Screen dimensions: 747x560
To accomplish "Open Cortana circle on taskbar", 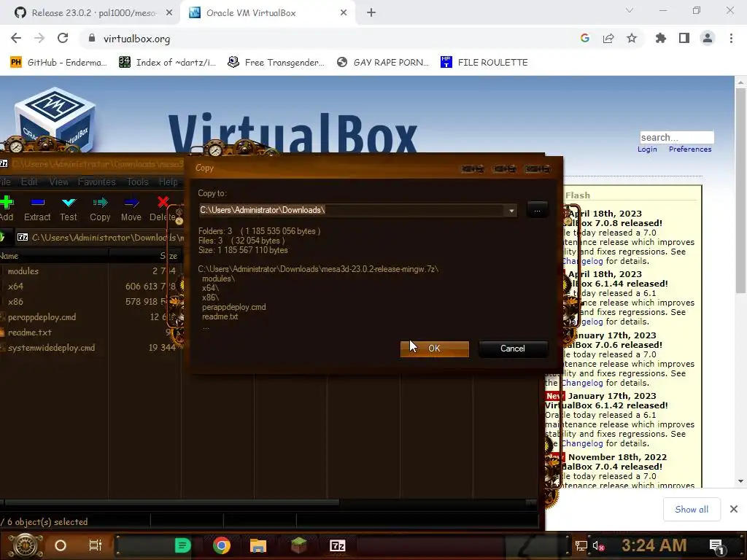I will point(60,545).
